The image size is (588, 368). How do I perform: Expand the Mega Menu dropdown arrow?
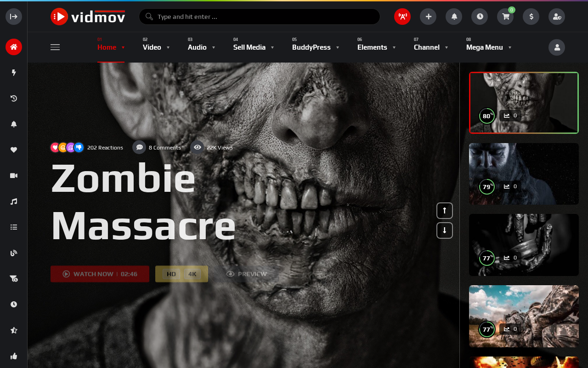point(510,47)
